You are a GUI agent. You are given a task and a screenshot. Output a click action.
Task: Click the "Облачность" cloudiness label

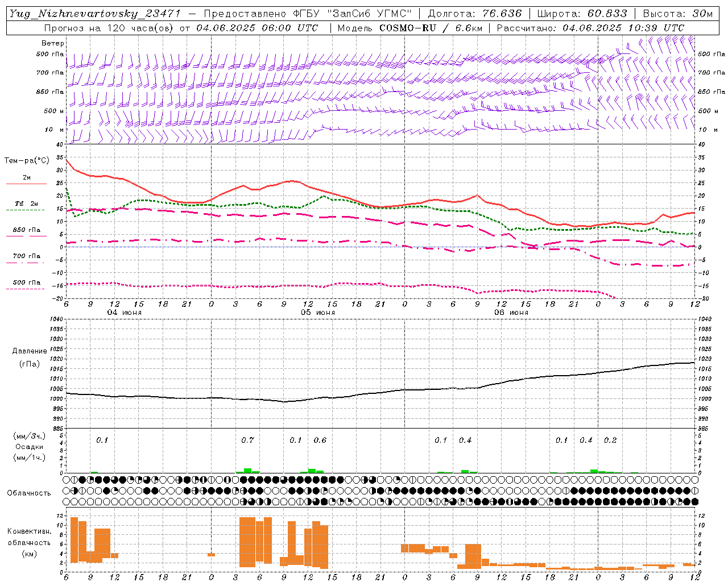29,493
